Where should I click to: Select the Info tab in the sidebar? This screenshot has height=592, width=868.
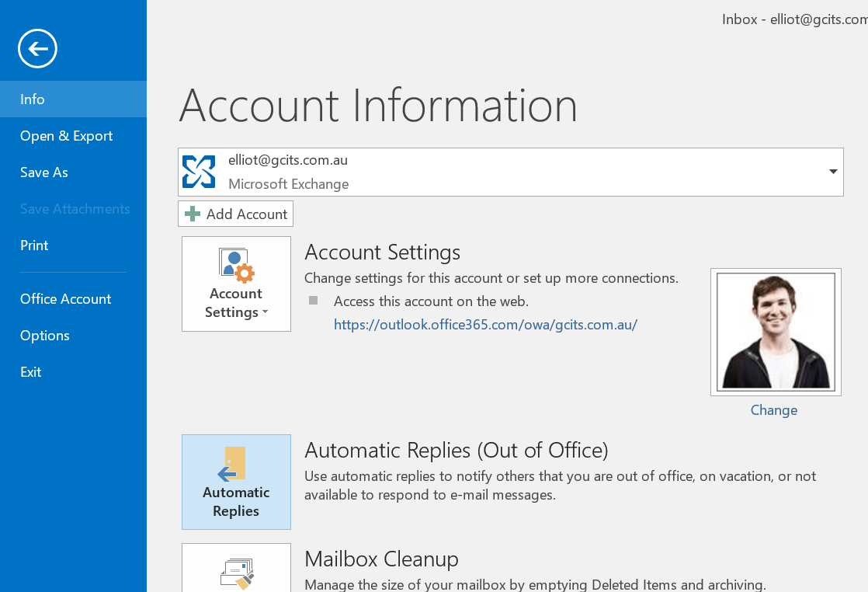(x=32, y=99)
